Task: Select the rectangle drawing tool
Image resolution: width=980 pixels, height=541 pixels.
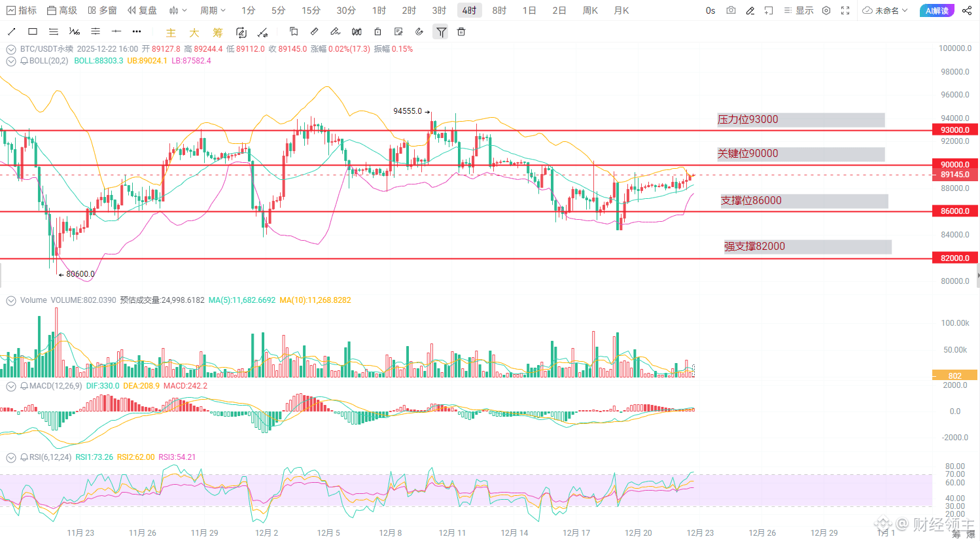Action: click(x=33, y=31)
